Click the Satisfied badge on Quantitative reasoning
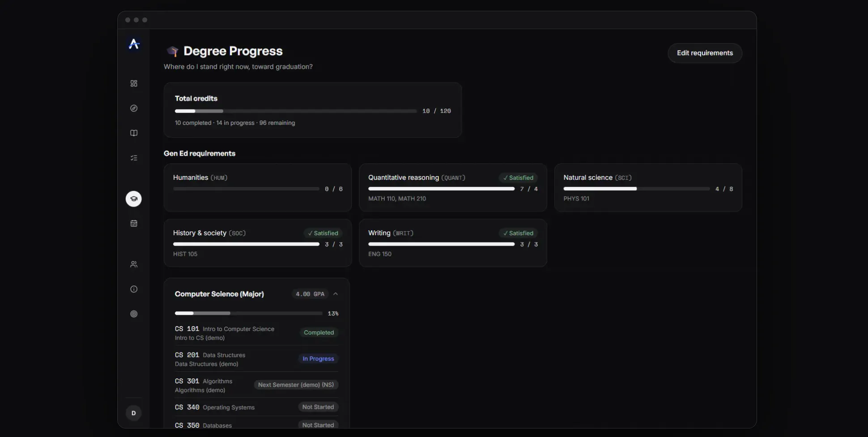The height and width of the screenshot is (437, 868). (518, 178)
